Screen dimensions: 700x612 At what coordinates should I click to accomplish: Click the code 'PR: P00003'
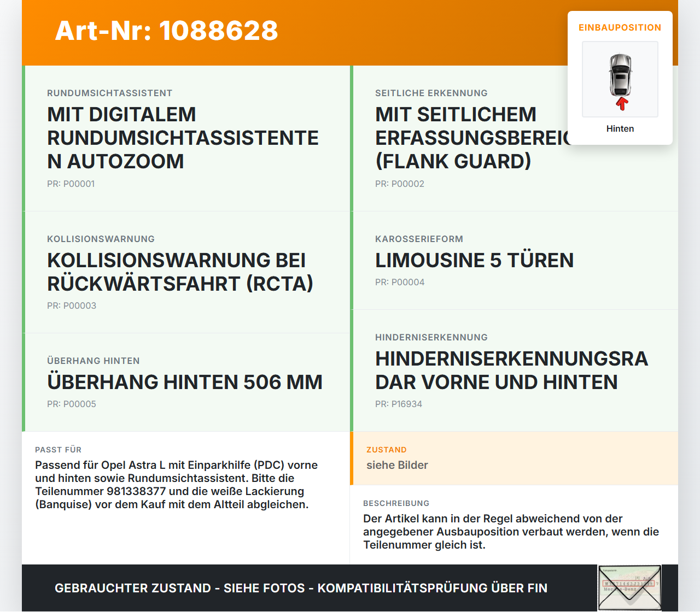pyautogui.click(x=72, y=305)
